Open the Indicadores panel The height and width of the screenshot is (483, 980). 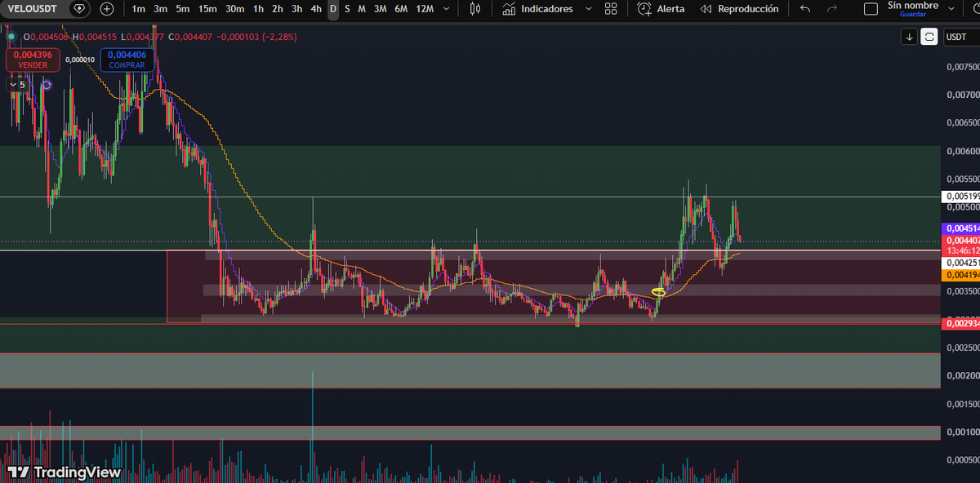pyautogui.click(x=537, y=9)
